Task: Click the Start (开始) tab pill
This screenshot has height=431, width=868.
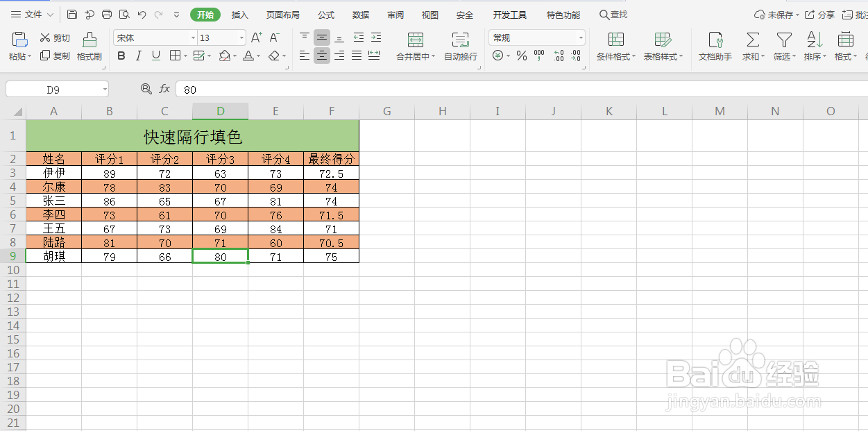Action: click(x=205, y=15)
